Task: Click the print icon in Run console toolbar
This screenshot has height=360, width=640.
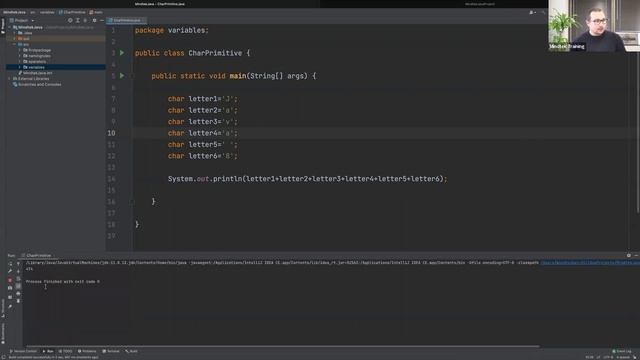Action: (x=18, y=293)
